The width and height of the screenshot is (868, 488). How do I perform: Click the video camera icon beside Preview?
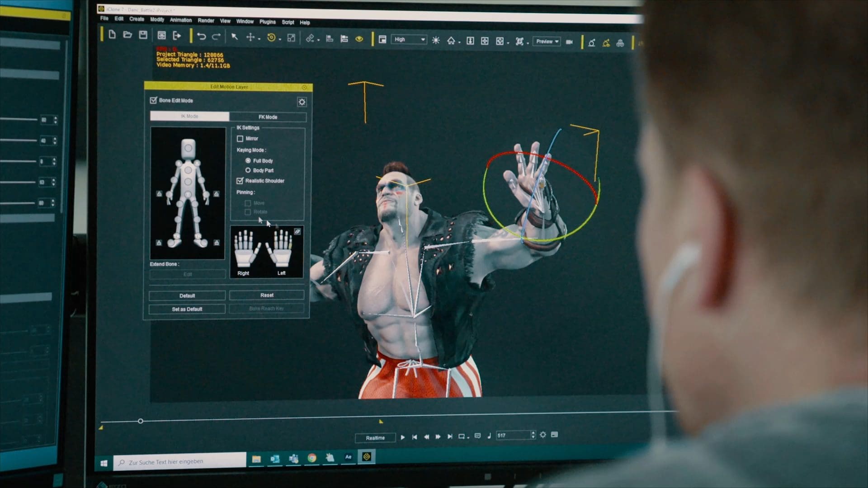coord(570,42)
